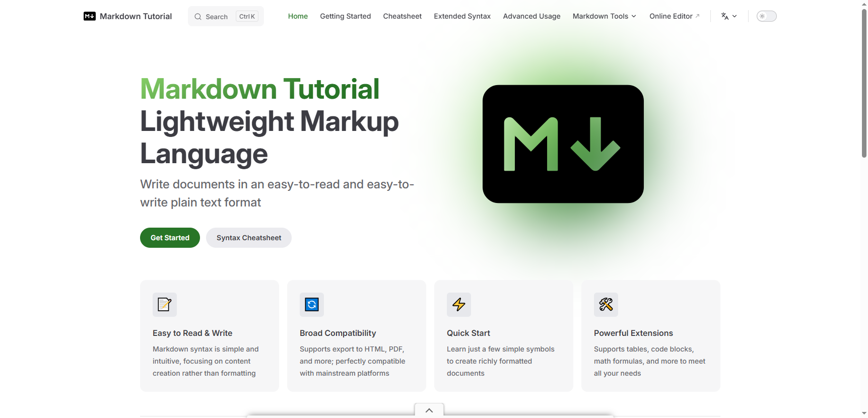This screenshot has height=418, width=868.
Task: Focus the Search input box
Action: click(x=226, y=16)
